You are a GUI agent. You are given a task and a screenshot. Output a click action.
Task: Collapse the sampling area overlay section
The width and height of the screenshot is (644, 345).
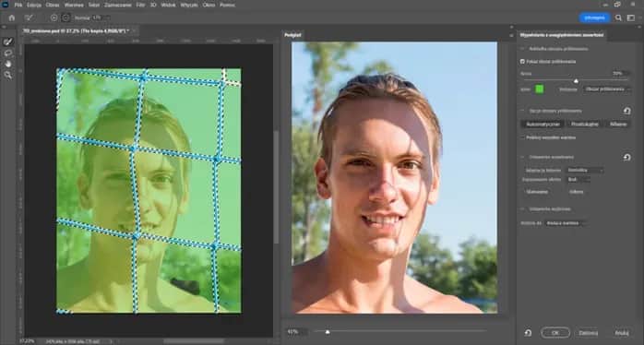[523, 49]
